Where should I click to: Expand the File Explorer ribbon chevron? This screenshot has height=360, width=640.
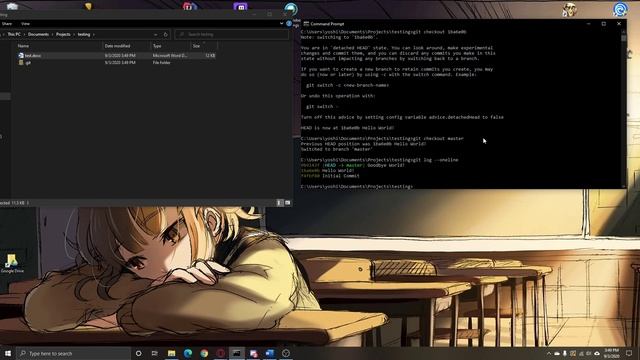click(x=282, y=24)
